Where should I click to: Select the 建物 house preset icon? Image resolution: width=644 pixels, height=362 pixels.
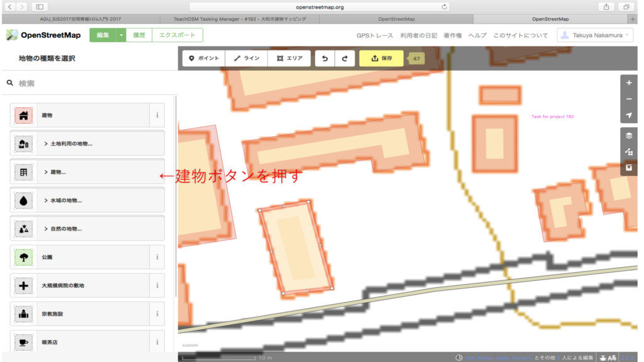(x=24, y=116)
